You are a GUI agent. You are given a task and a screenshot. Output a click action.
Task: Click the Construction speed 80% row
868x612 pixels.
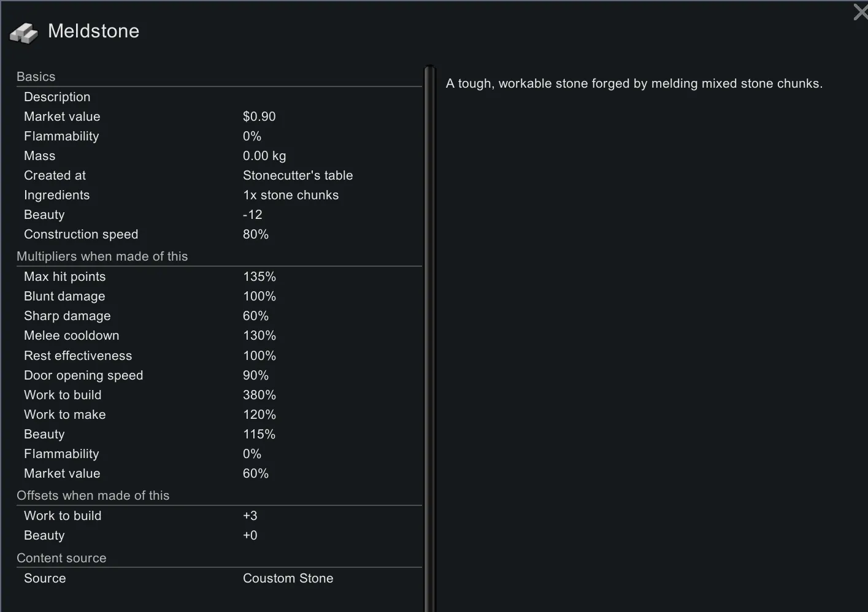218,234
